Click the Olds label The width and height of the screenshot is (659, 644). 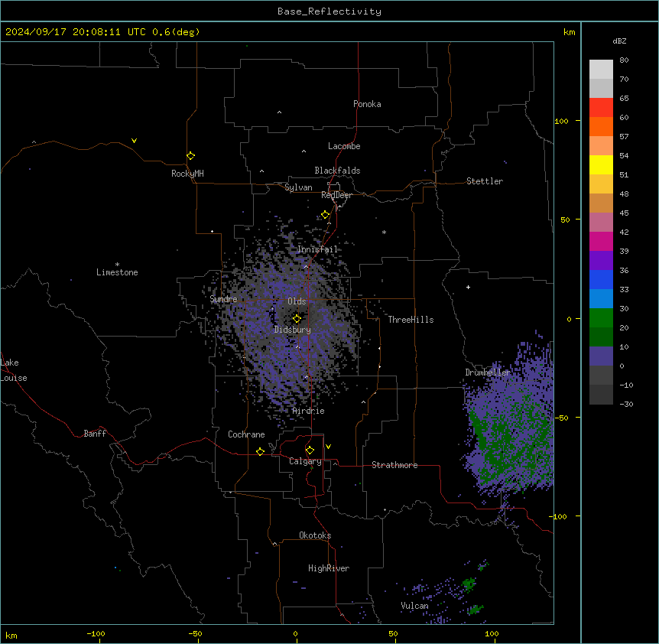pos(297,301)
